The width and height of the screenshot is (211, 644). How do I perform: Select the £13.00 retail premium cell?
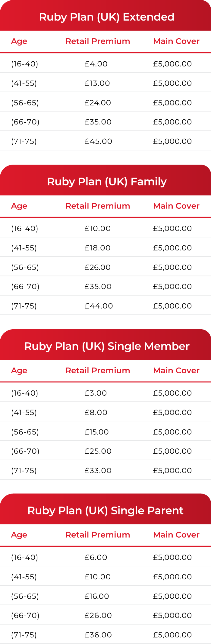click(x=97, y=83)
